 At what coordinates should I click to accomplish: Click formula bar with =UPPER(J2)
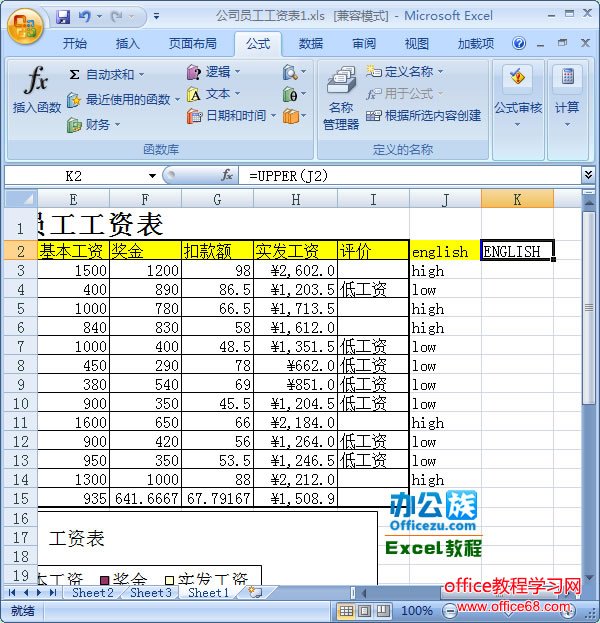click(409, 176)
